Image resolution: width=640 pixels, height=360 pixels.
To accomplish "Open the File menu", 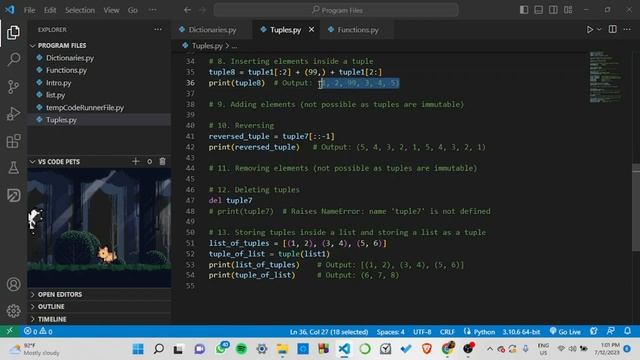I will [x=29, y=10].
